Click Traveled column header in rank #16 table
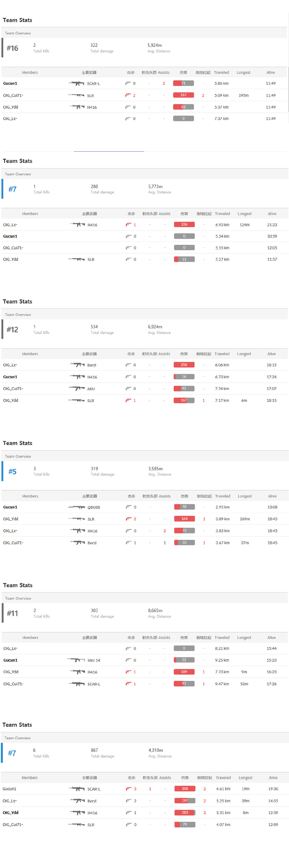 tap(221, 72)
